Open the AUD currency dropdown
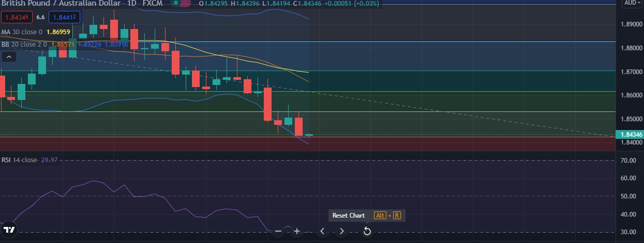644x243 pixels. (632, 3)
